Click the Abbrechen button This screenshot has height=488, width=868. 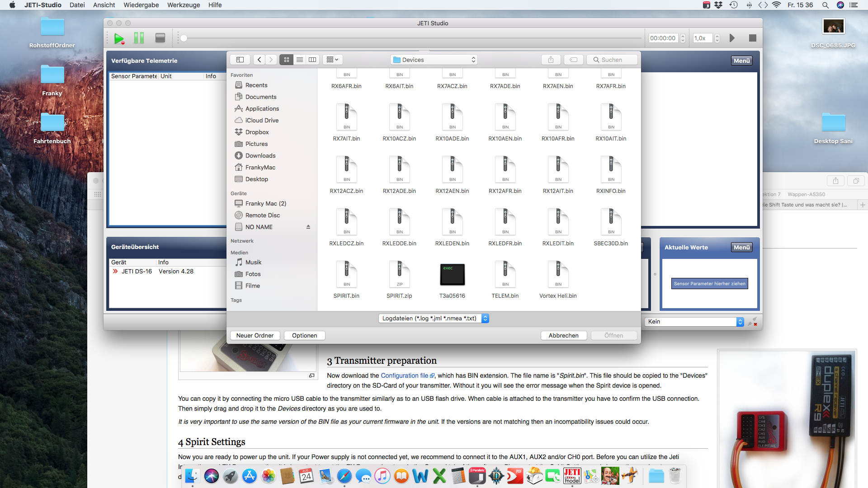tap(563, 335)
